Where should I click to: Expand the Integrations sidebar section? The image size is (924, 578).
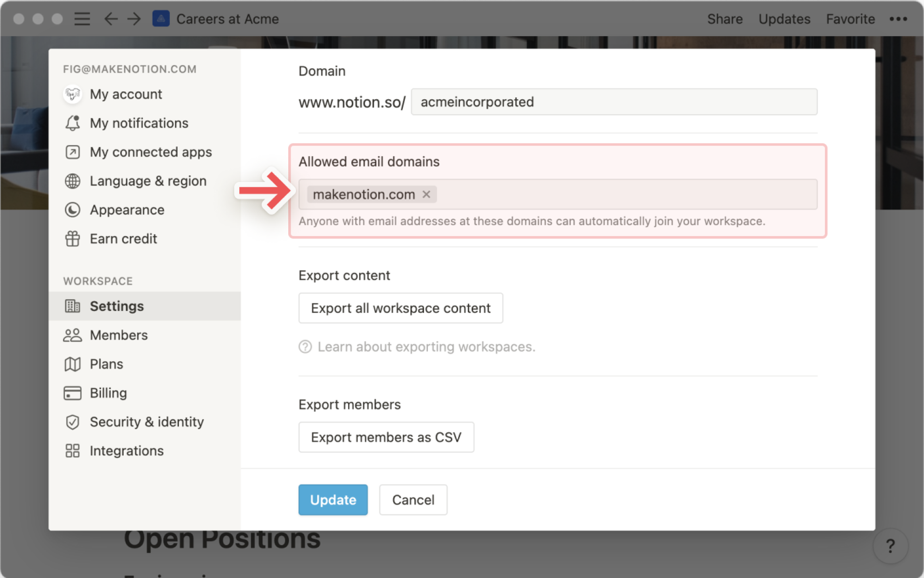[x=127, y=450]
